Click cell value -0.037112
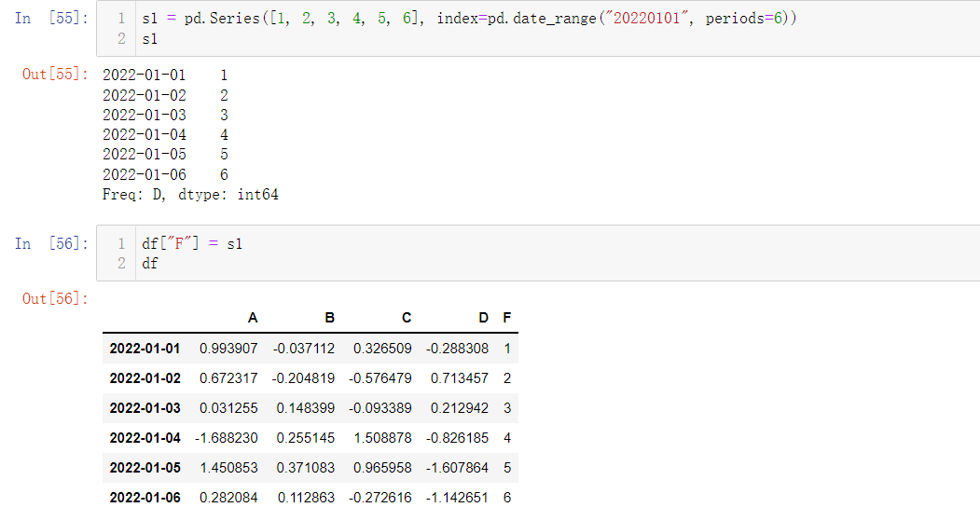The height and width of the screenshot is (521, 980). click(x=304, y=349)
